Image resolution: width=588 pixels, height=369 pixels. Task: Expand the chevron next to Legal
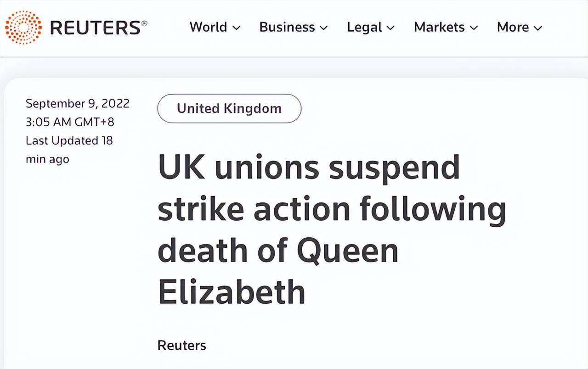click(390, 28)
